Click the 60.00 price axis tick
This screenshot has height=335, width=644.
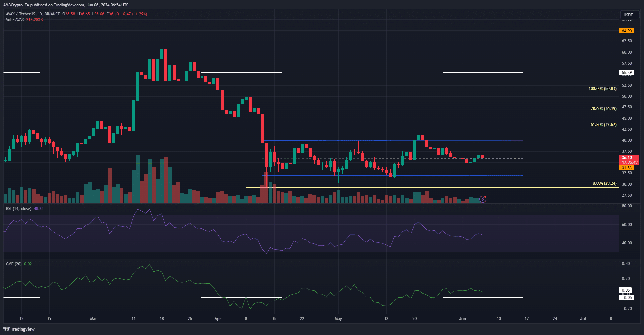tap(627, 52)
